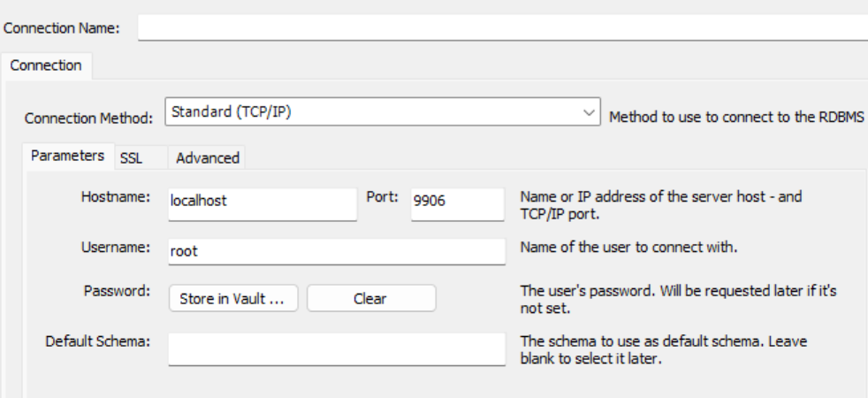The width and height of the screenshot is (868, 398).
Task: Click the Password label text
Action: (117, 291)
